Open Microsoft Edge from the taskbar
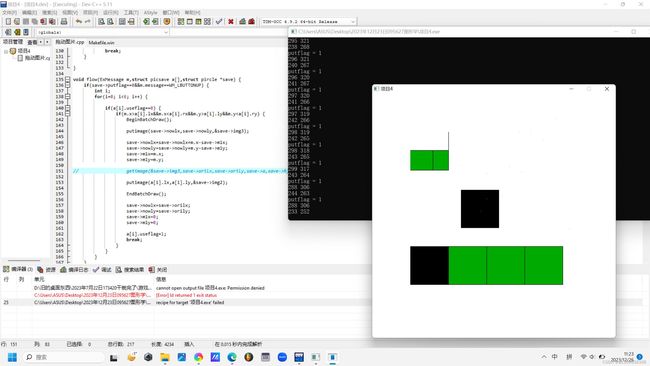The width and height of the screenshot is (650, 366). pos(232,357)
